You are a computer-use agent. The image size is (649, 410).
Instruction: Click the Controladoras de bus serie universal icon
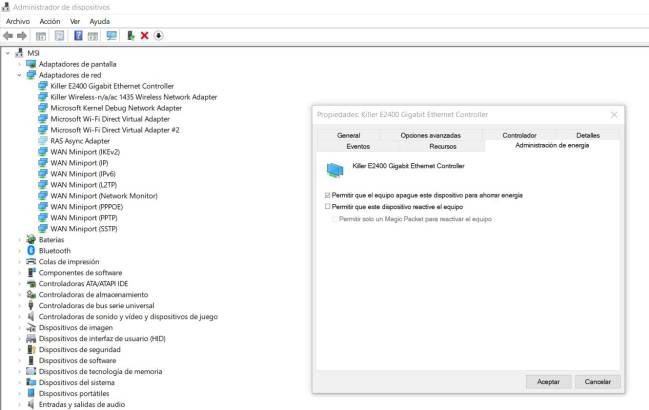[x=31, y=305]
